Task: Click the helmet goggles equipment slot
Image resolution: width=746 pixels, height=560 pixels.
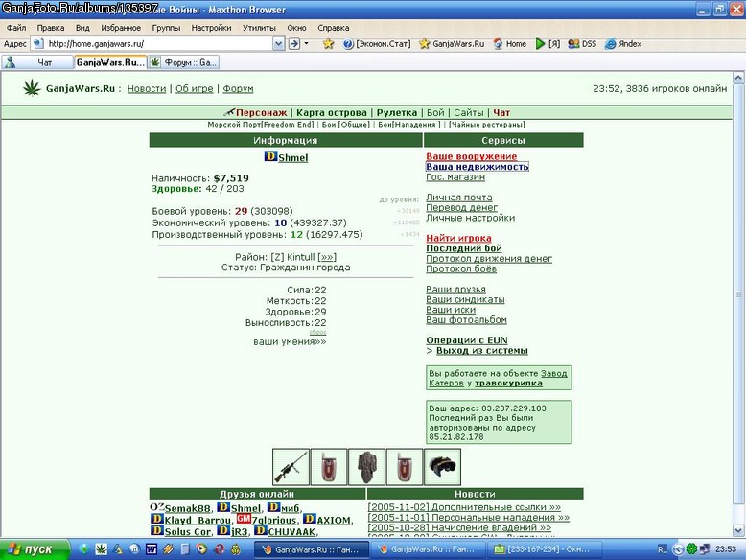Action: click(x=442, y=467)
